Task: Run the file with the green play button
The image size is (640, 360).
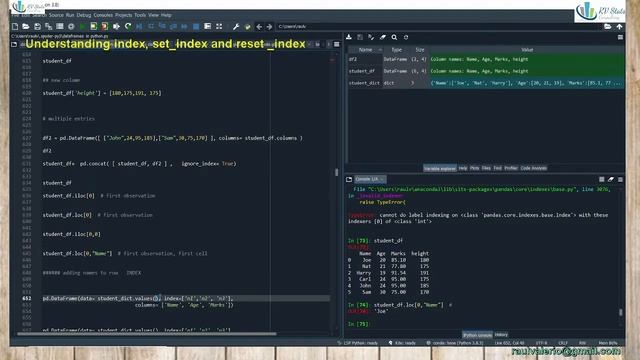Action: click(82, 27)
